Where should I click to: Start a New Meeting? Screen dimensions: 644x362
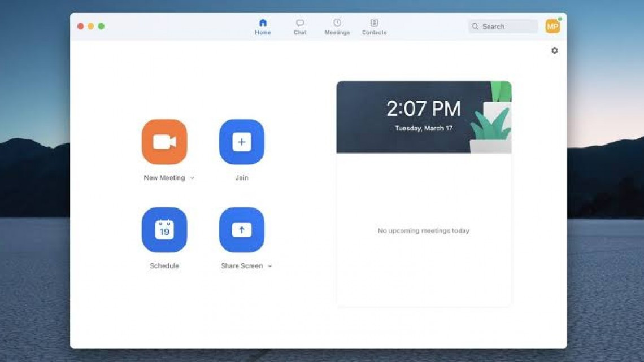[x=164, y=142]
